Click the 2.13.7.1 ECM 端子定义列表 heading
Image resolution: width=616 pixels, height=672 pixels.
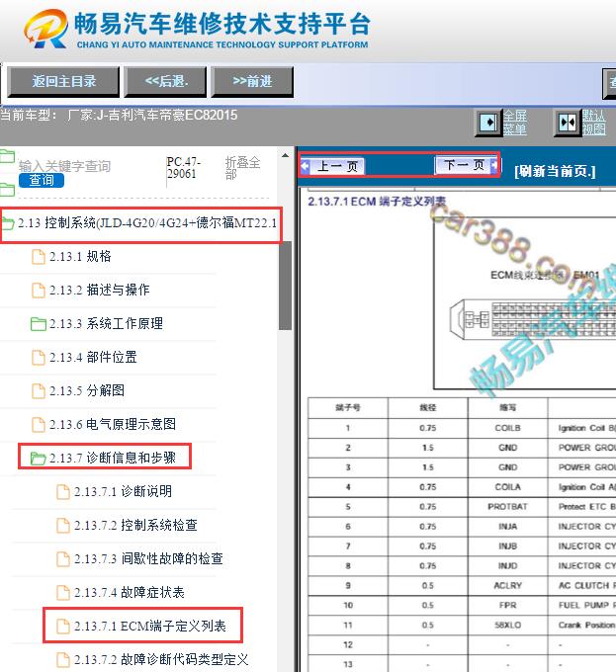coord(377,202)
